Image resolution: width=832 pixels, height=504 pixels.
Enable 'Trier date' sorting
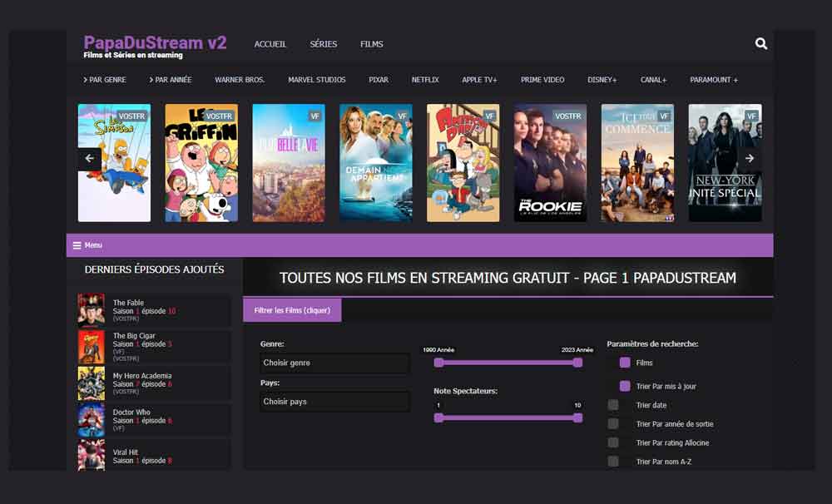[613, 405]
